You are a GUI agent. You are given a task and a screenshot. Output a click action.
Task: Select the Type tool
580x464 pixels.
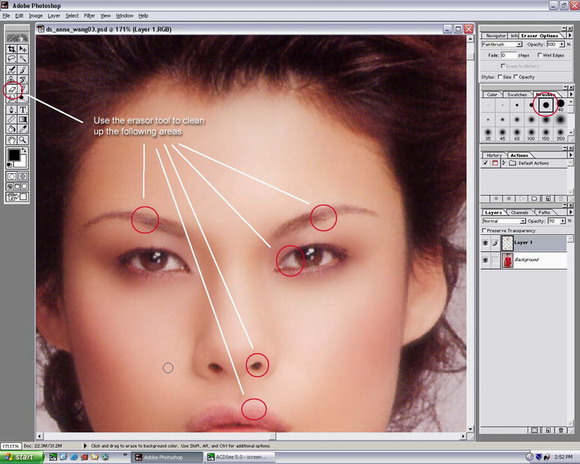(x=23, y=110)
